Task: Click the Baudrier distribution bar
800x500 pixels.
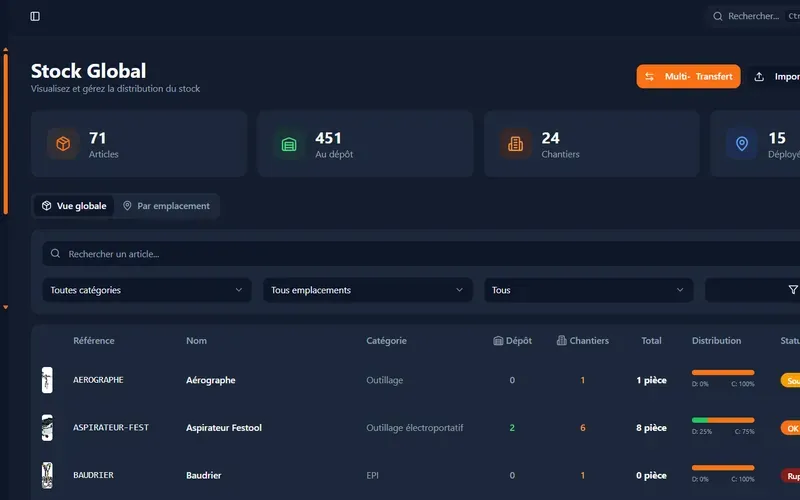Action: click(723, 468)
